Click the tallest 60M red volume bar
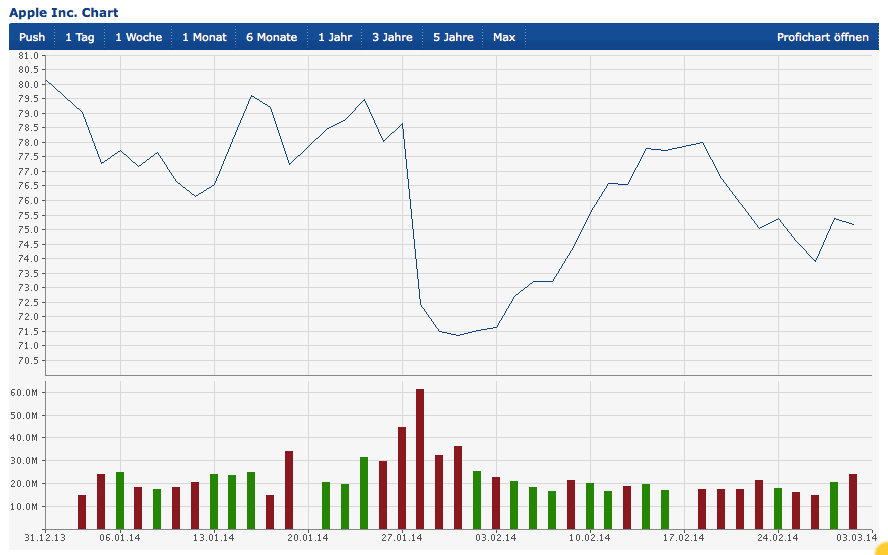 [x=420, y=459]
